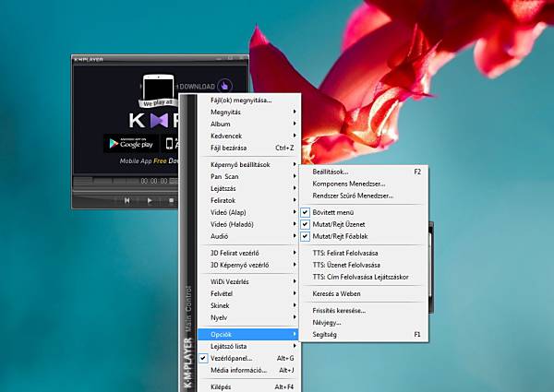554x392 pixels.
Task: Toggle the Bővített menü checkbox
Action: tap(305, 212)
